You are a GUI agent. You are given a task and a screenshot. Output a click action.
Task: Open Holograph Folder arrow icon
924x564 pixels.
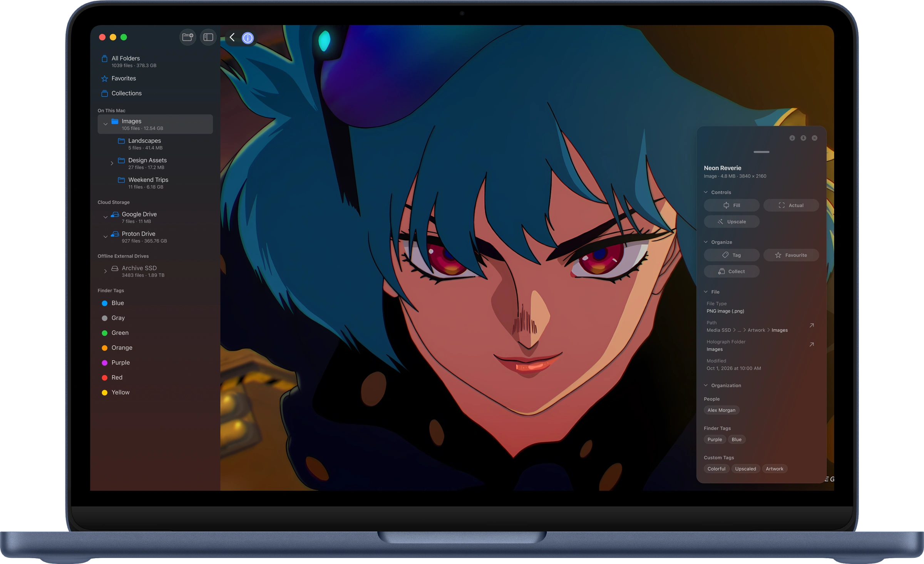(812, 344)
